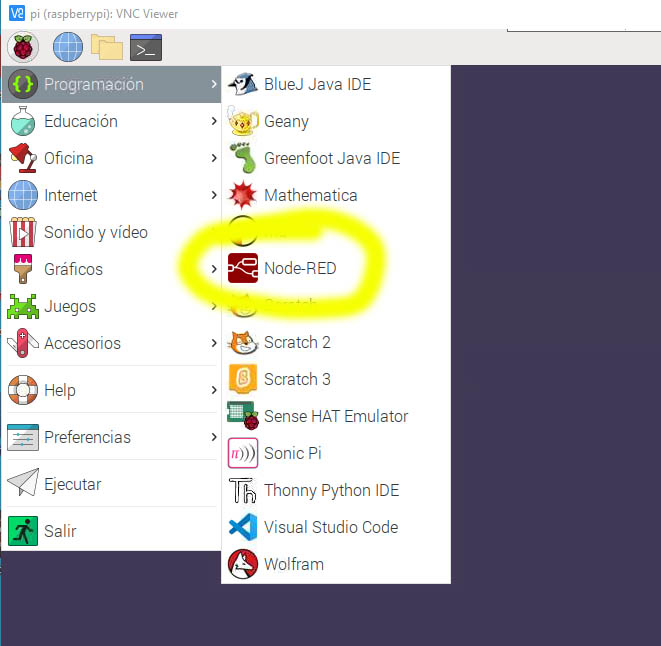Screen dimensions: 661x646
Task: Open the Educación menu category
Action: click(112, 121)
